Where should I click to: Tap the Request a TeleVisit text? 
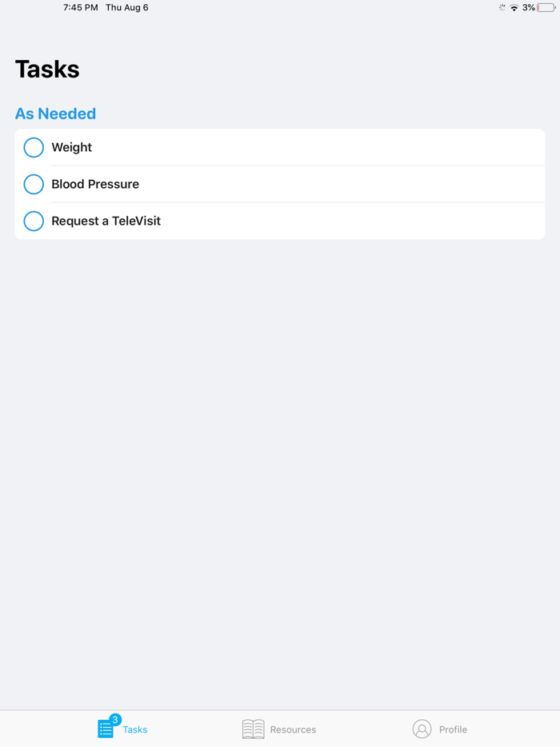pos(106,221)
